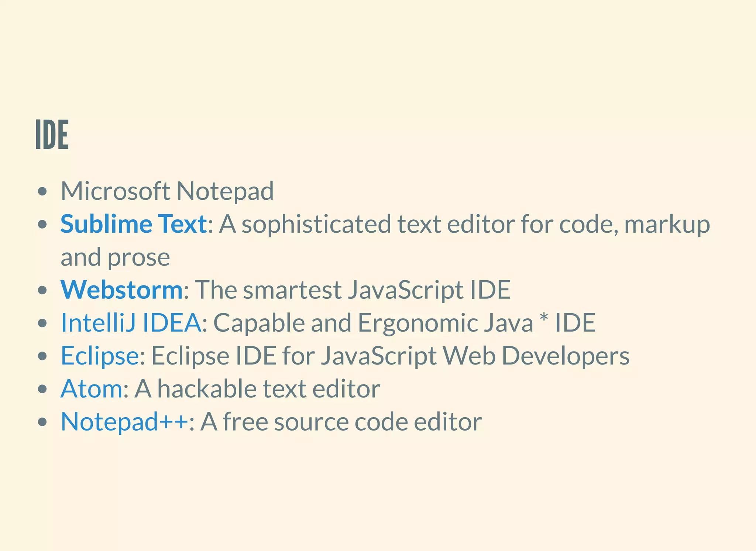Click 'Eclipse IDE for JavaScript Web Developers' description
This screenshot has height=551, width=756.
[x=390, y=355]
